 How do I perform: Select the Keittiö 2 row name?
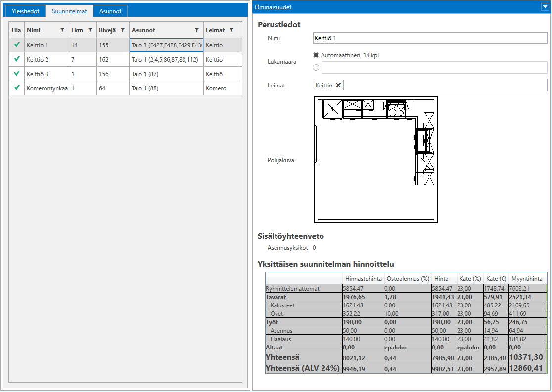click(38, 60)
